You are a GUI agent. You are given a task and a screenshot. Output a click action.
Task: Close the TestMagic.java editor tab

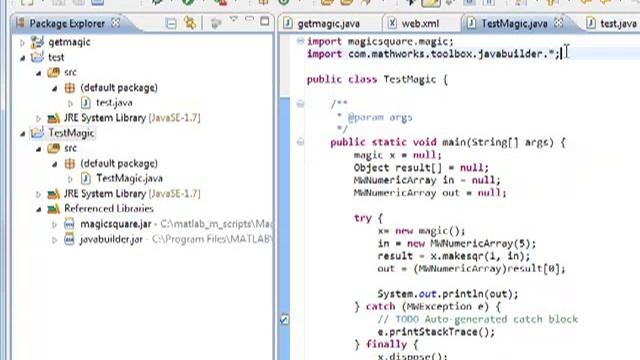(558, 23)
